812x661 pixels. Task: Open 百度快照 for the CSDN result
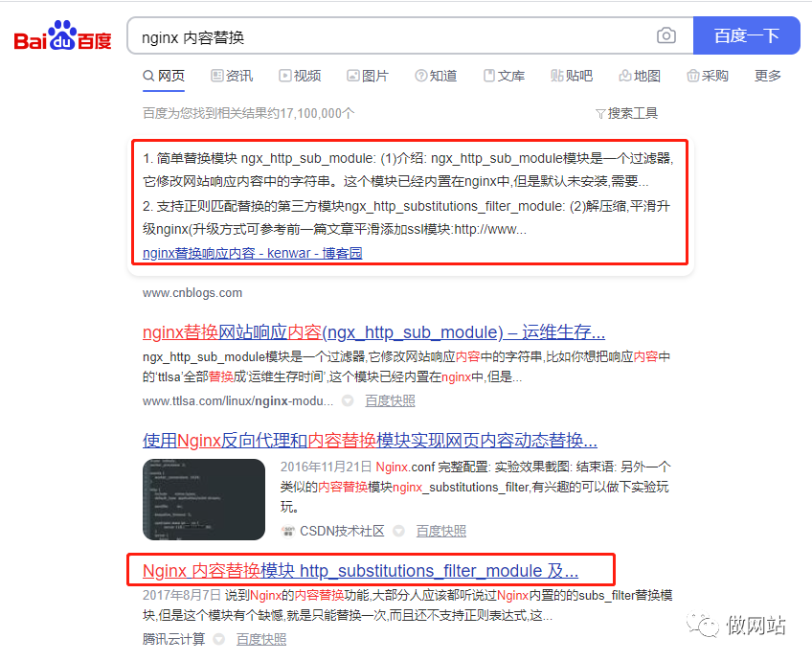[x=441, y=532]
